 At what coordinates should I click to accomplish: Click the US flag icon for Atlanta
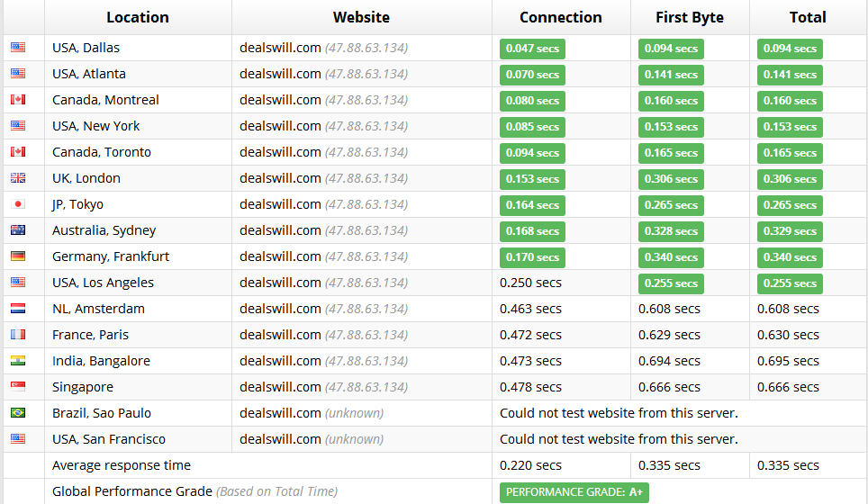[x=18, y=74]
